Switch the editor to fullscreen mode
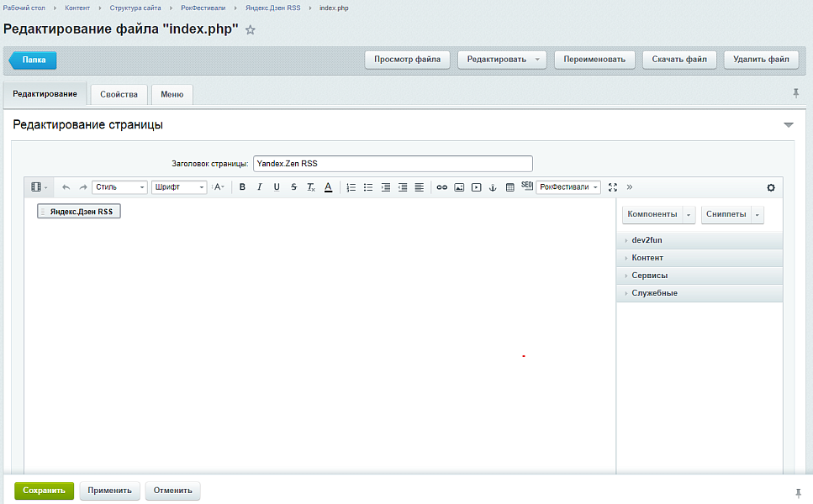This screenshot has height=504, width=813. (x=612, y=187)
